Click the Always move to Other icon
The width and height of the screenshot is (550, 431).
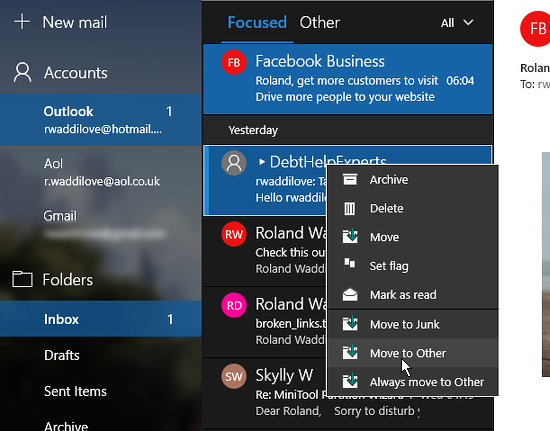(x=350, y=381)
